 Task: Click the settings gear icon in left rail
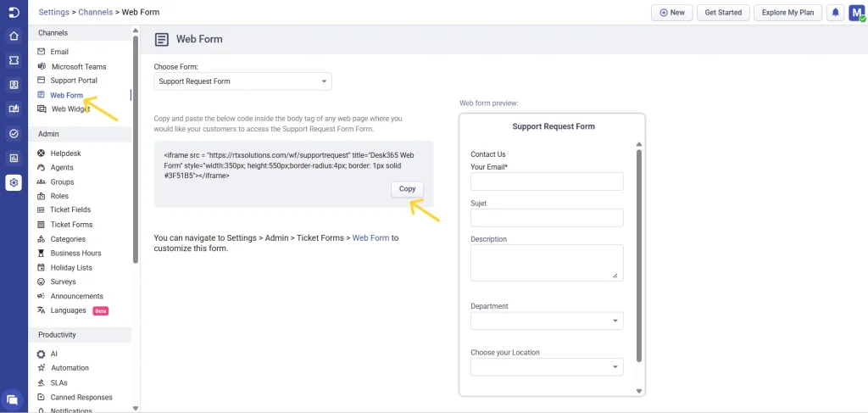pos(14,182)
